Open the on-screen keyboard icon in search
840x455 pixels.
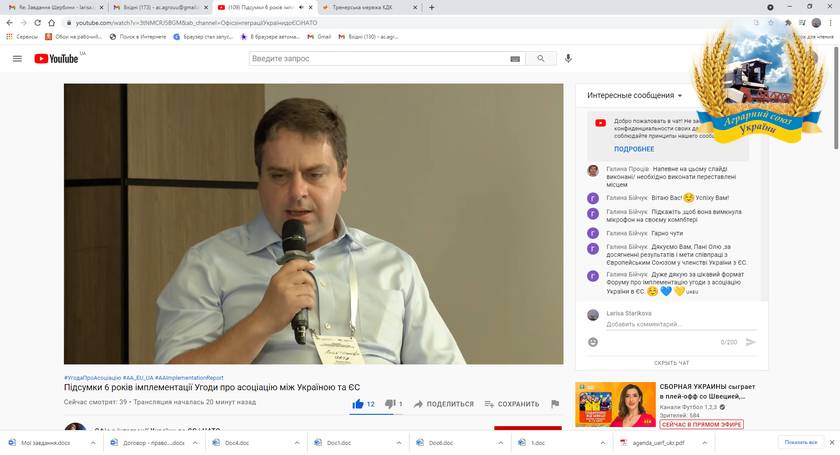click(515, 59)
